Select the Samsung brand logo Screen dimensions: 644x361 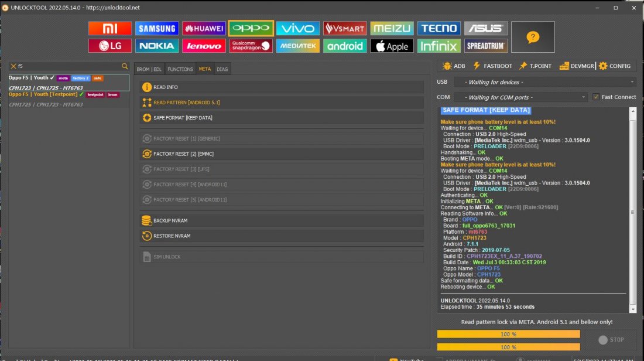(157, 28)
